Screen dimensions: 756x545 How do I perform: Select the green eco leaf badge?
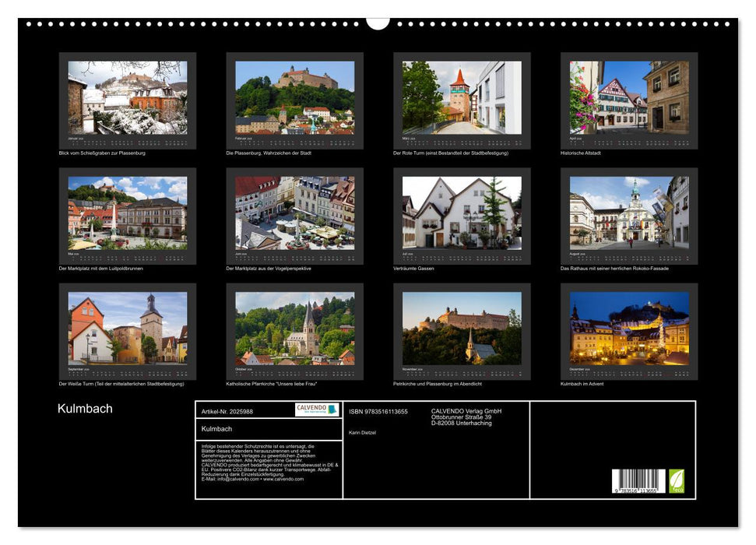click(677, 479)
